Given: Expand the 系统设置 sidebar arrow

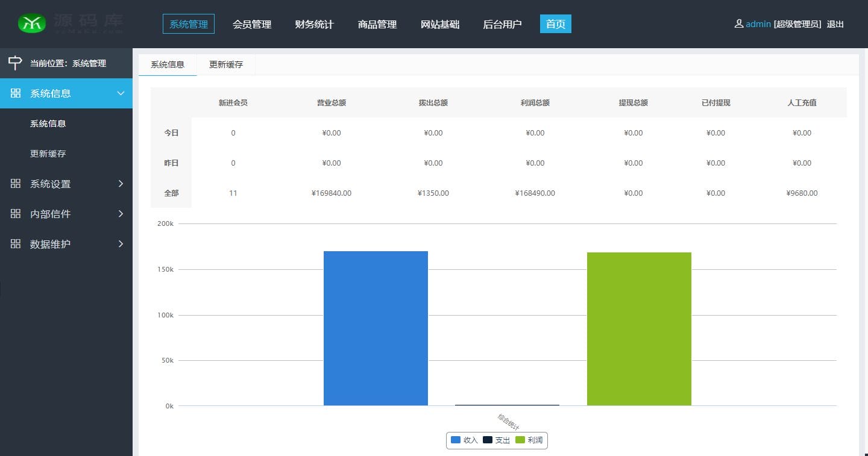Looking at the screenshot, I should pyautogui.click(x=121, y=184).
